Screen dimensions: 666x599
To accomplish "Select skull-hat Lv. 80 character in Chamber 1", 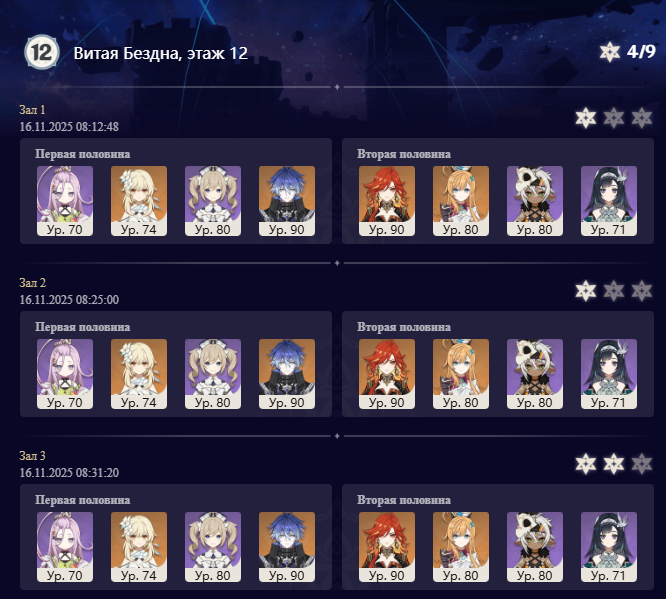I will (535, 201).
